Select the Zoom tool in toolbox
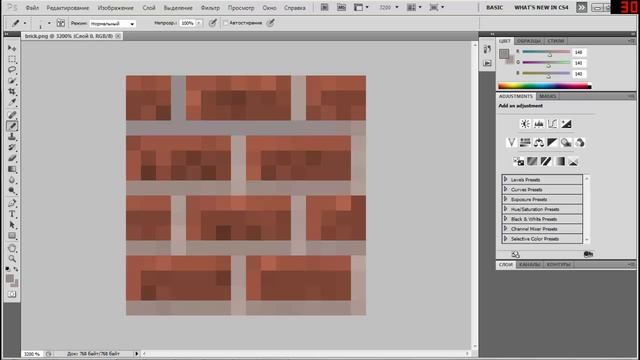 pos(12,259)
